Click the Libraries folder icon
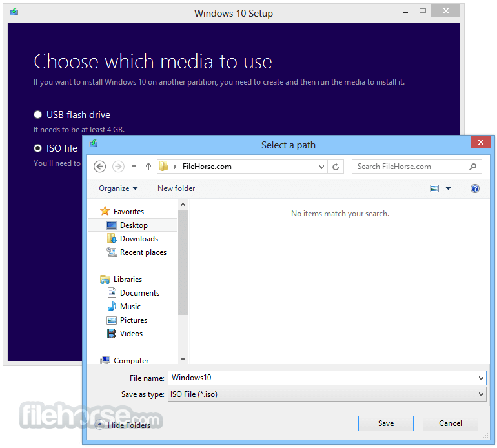This screenshot has height=448, width=497. click(x=105, y=280)
